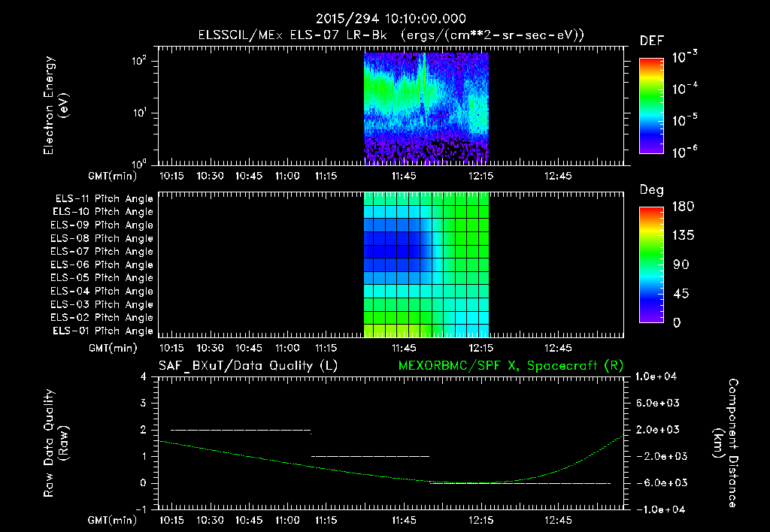Click the white data quality line at level 2

241,430
